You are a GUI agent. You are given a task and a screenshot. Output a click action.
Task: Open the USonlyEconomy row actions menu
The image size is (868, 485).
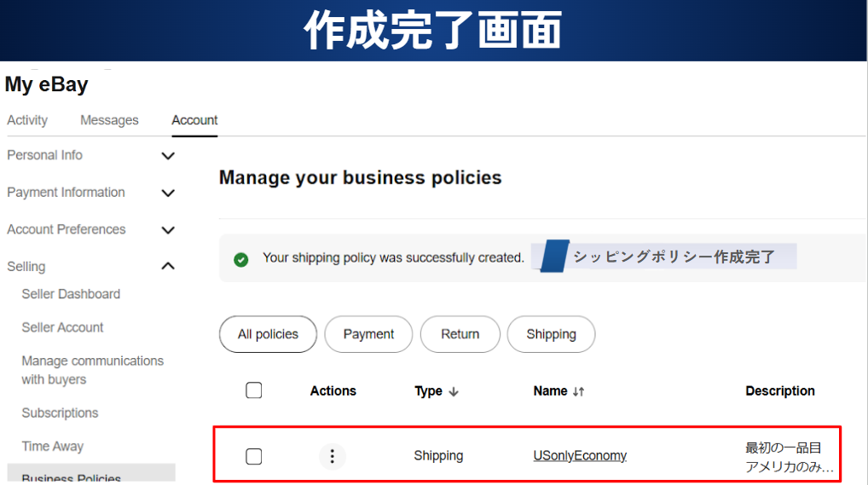(x=332, y=456)
